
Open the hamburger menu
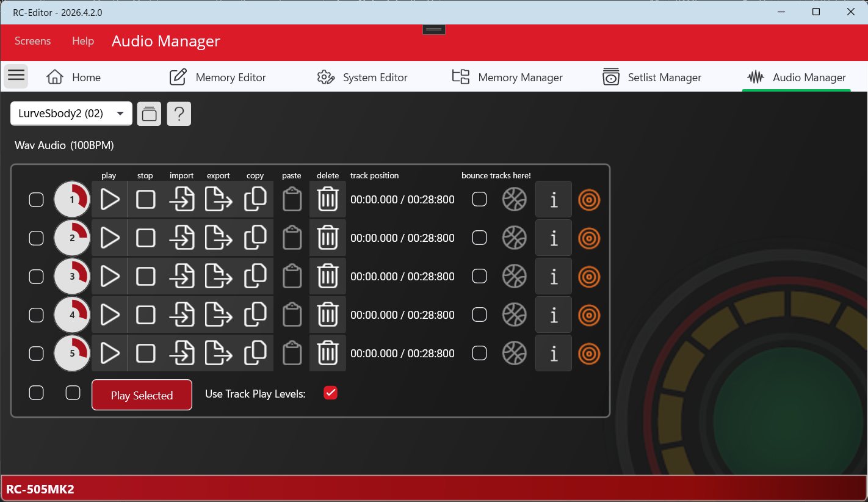pyautogui.click(x=16, y=76)
